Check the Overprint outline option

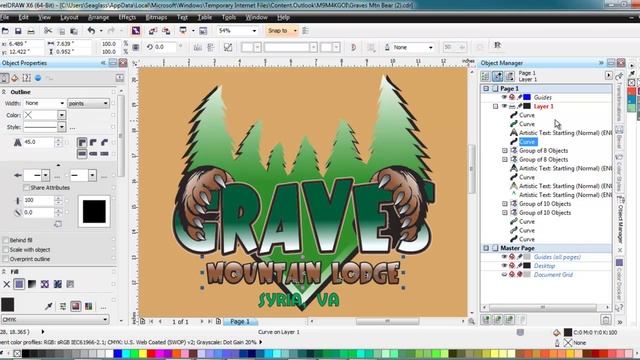point(6,259)
